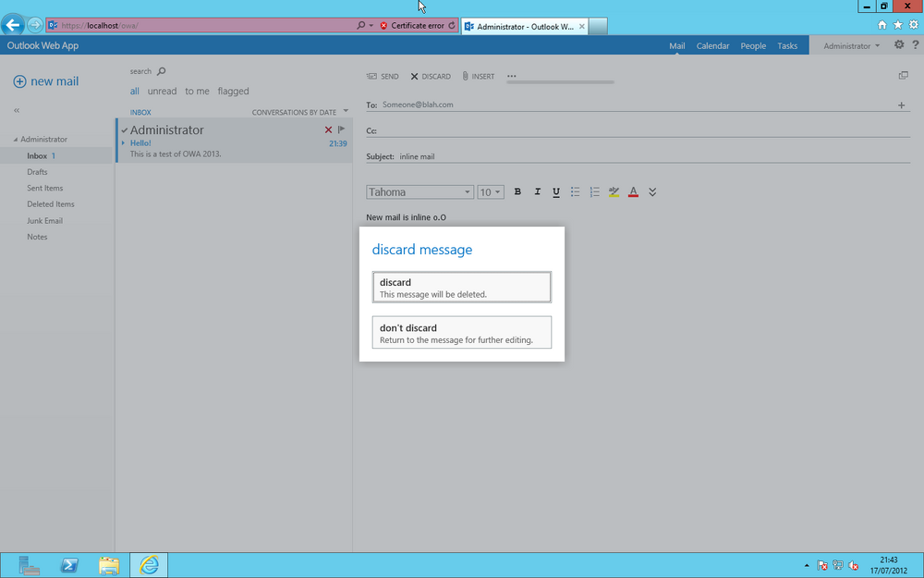Switch to the Tasks section

787,45
